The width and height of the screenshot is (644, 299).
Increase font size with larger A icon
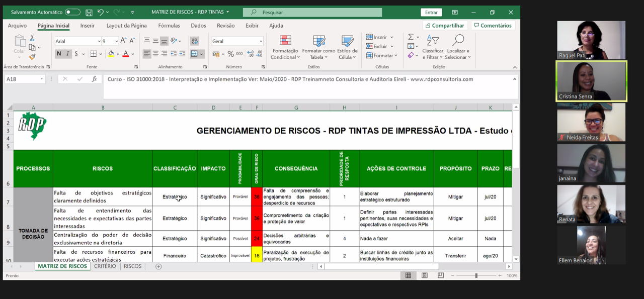(x=124, y=41)
